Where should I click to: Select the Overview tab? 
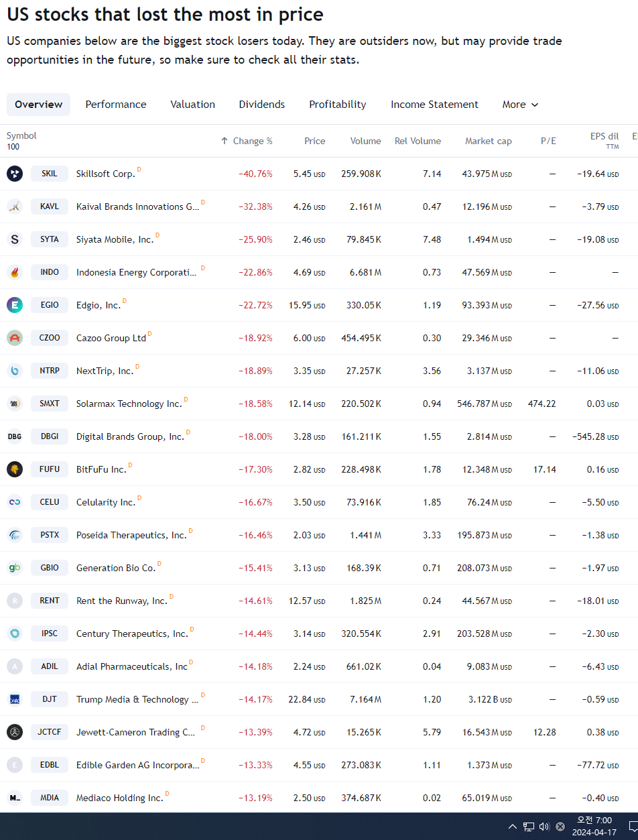coord(38,105)
